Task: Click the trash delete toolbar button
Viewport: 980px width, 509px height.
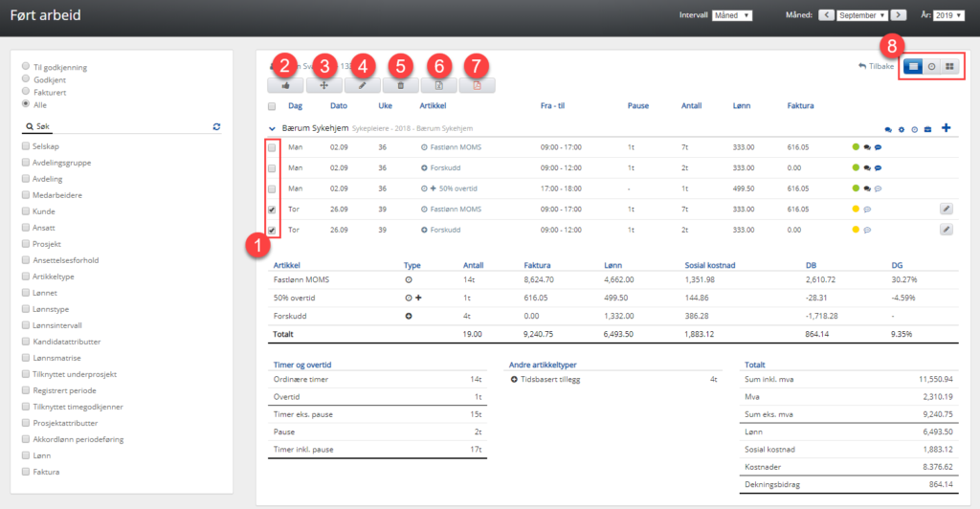Action: click(400, 85)
